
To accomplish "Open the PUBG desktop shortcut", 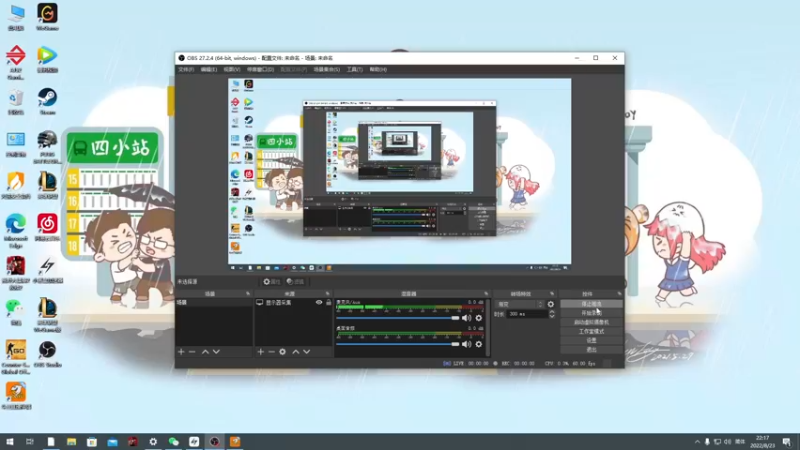I will point(47,146).
